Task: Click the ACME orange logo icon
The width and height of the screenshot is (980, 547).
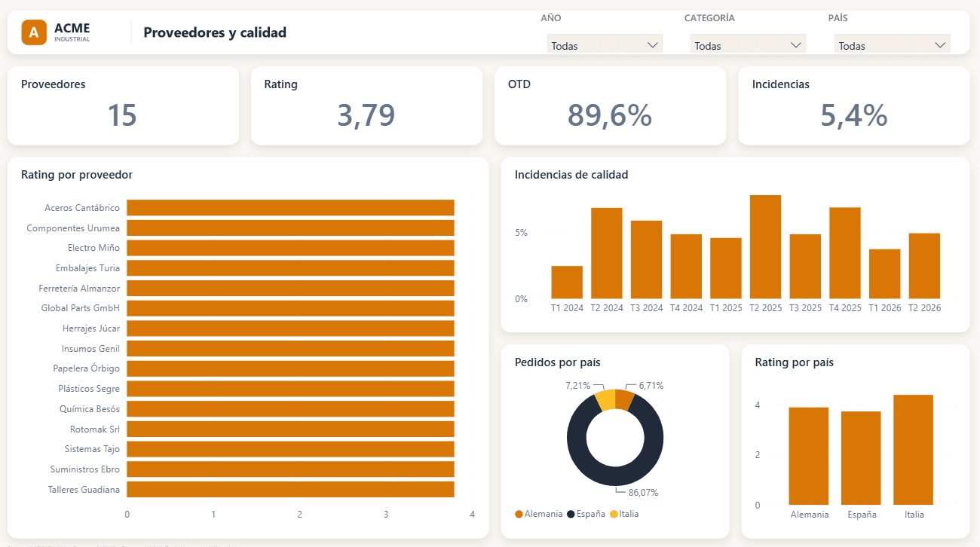Action: [35, 32]
